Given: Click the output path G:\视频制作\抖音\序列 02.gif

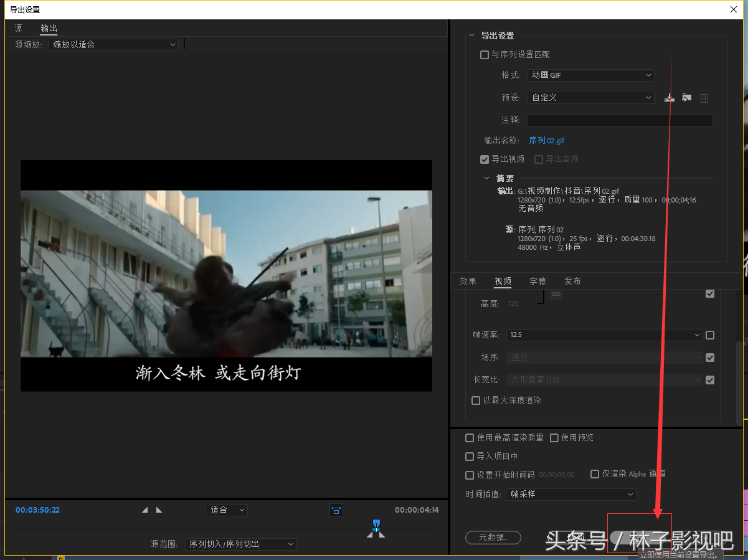Looking at the screenshot, I should click(569, 191).
